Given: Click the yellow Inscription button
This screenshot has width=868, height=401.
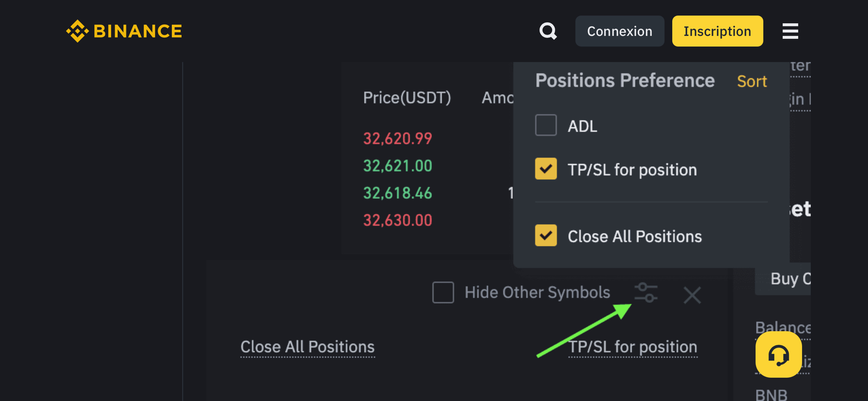Looking at the screenshot, I should (x=717, y=31).
